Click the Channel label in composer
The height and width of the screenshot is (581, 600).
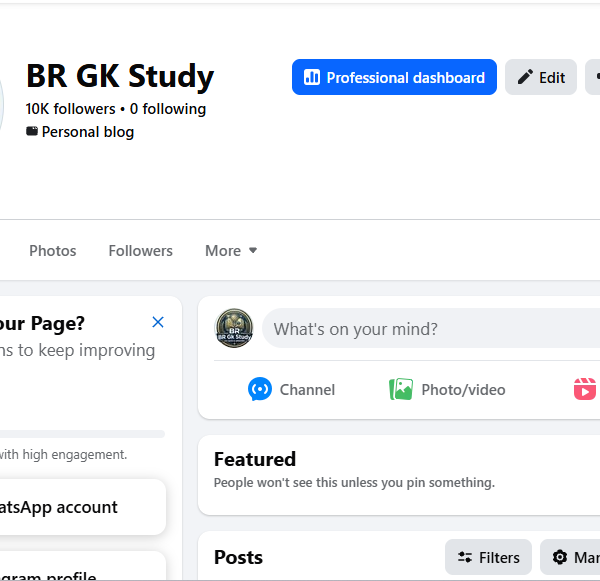307,390
